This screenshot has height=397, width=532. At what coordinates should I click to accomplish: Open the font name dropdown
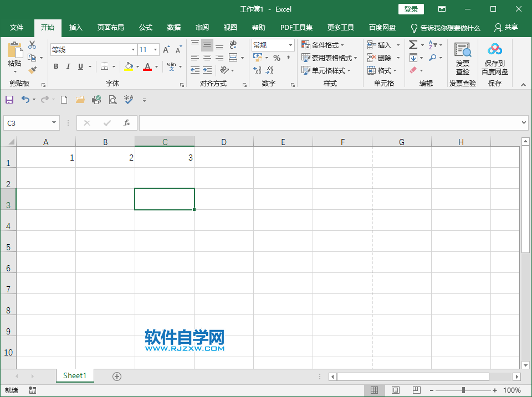pos(134,49)
